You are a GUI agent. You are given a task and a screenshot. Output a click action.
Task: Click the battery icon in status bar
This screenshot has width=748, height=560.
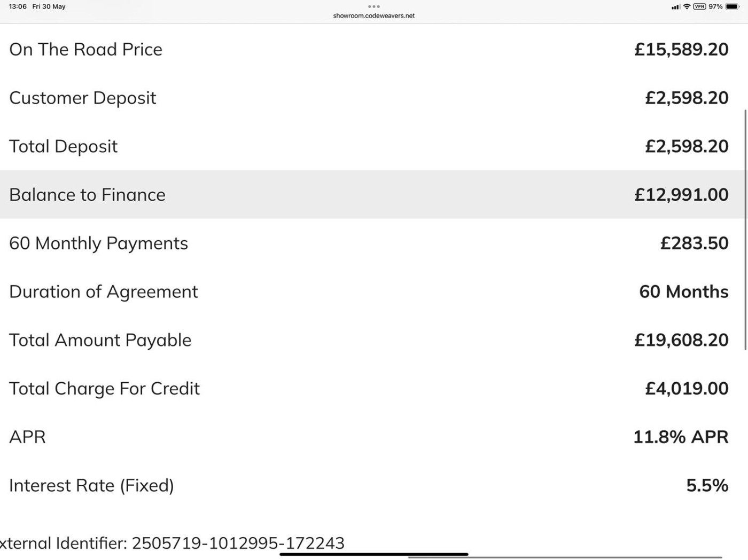point(733,6)
